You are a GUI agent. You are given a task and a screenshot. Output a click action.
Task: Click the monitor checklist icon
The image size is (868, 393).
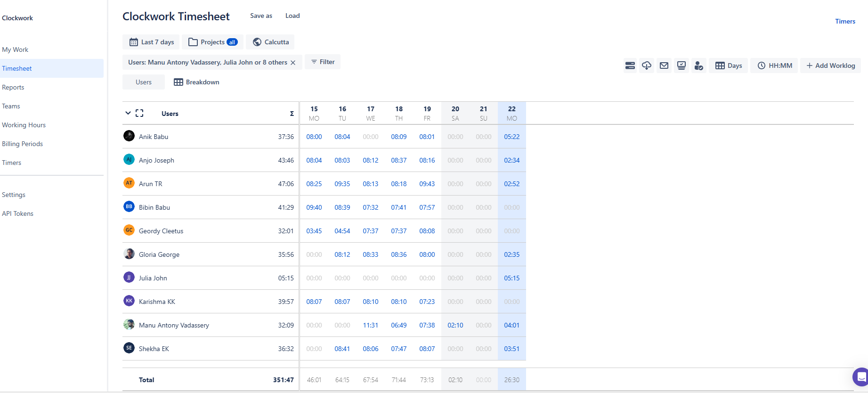point(681,65)
